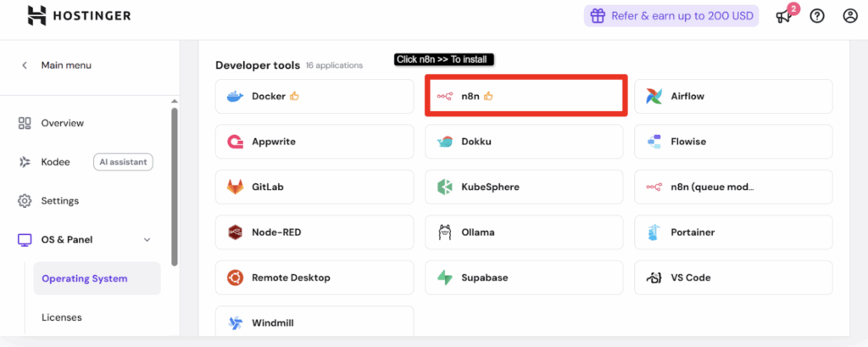This screenshot has width=868, height=347.
Task: Open the announcements megaphone icon
Action: point(782,17)
